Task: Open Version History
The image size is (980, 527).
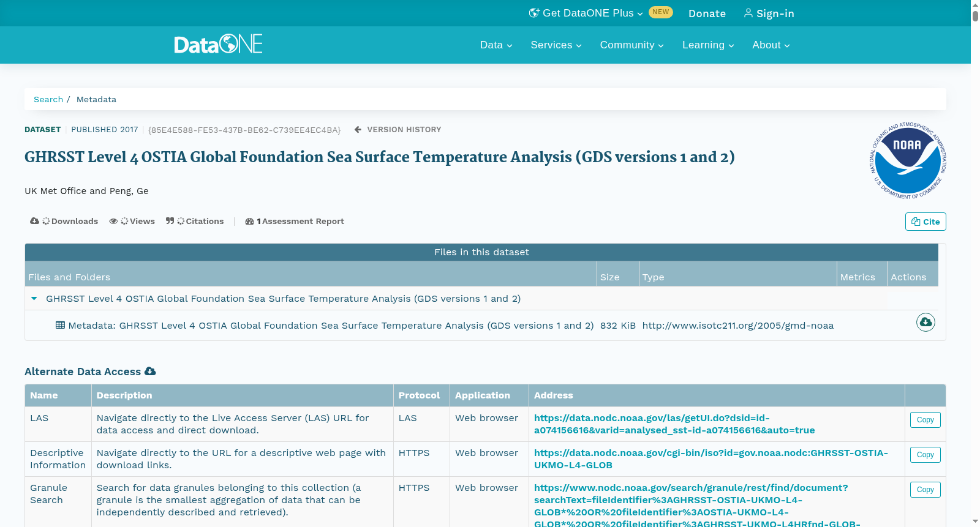Action: [404, 130]
